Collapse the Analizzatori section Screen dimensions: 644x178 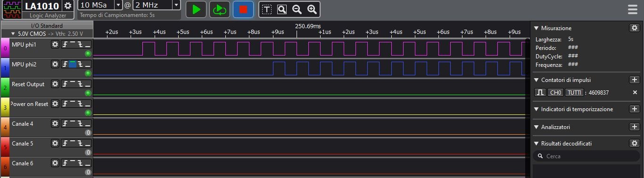click(x=536, y=127)
